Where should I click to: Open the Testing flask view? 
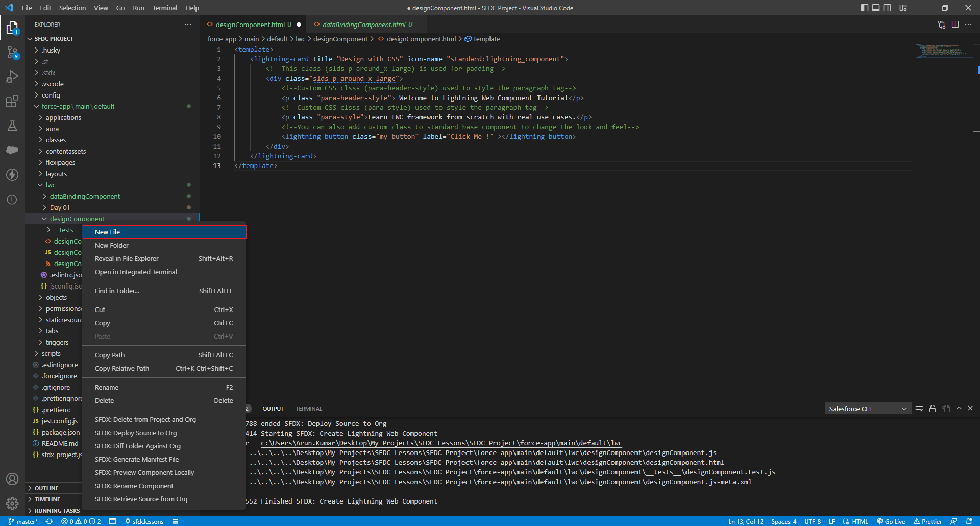click(12, 126)
